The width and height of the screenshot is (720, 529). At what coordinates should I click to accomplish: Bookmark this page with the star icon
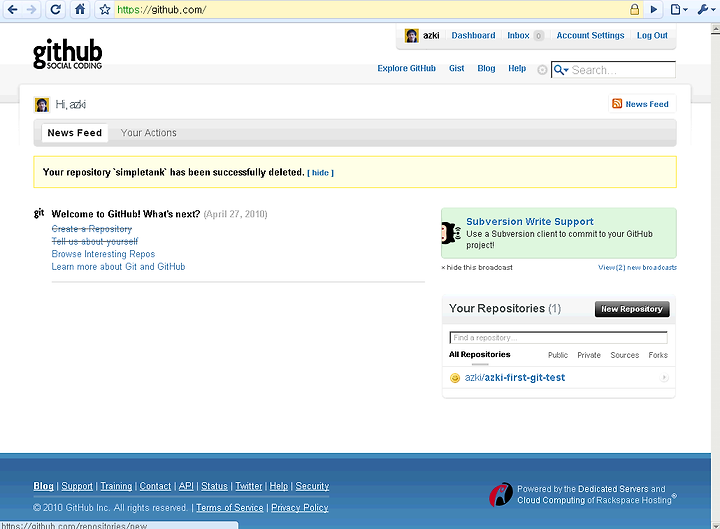[105, 10]
